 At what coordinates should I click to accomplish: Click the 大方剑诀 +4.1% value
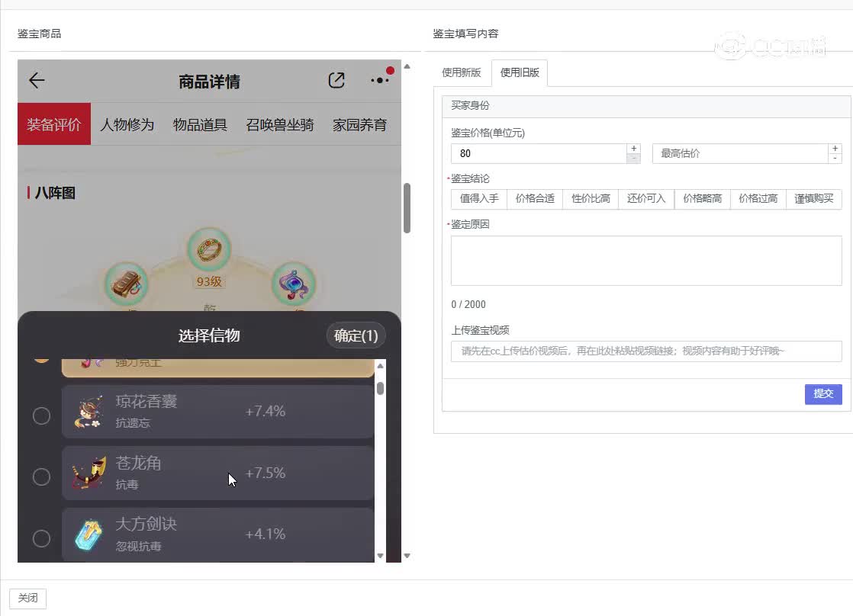point(265,534)
